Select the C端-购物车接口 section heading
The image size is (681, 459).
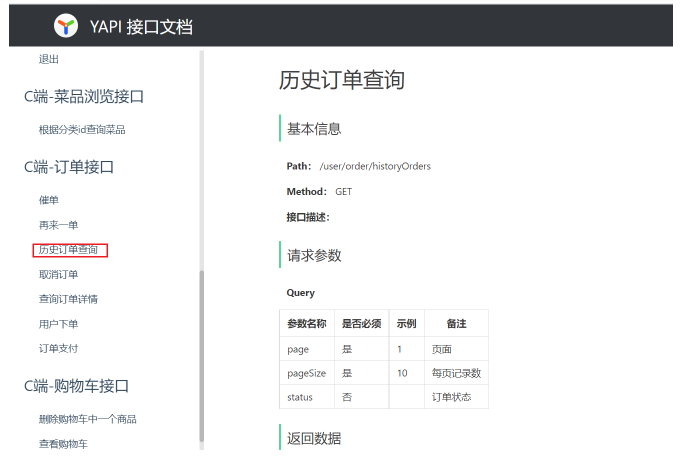[x=76, y=386]
